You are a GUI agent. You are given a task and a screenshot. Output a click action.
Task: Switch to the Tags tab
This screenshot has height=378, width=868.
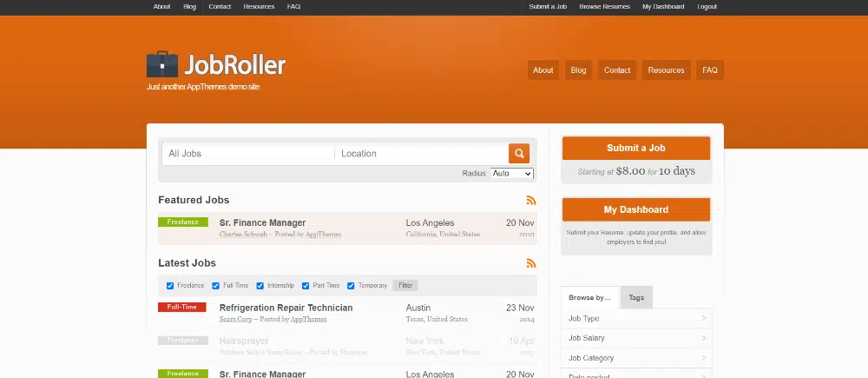(x=636, y=298)
